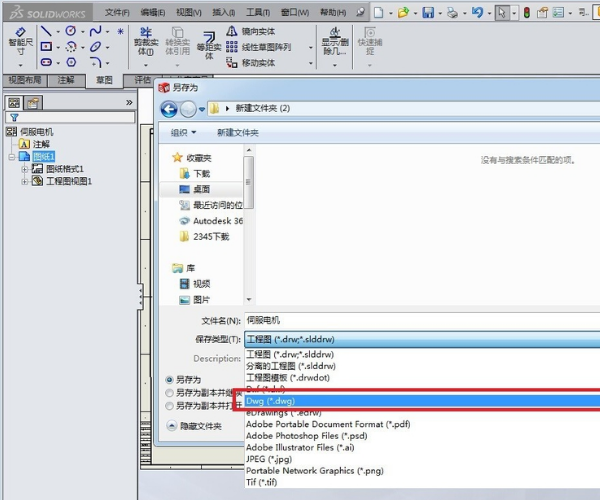
Task: Click the Select cursor tool
Action: pyautogui.click(x=502, y=13)
